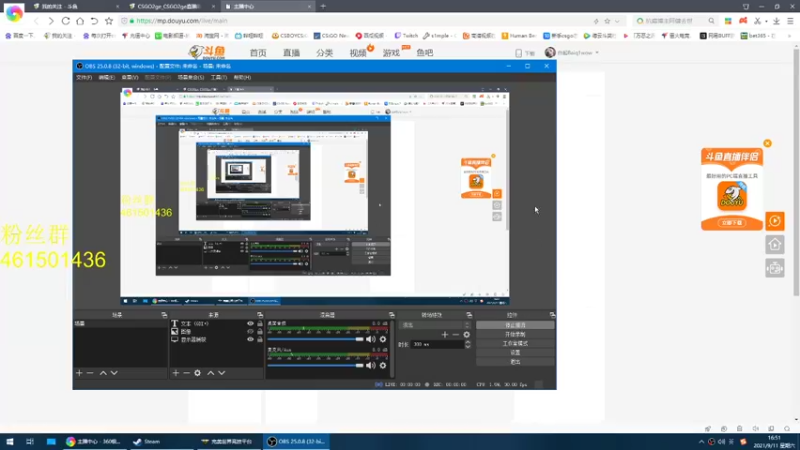Go back with the browser back arrow
Image resolution: width=800 pixels, height=450 pixels.
pos(36,21)
